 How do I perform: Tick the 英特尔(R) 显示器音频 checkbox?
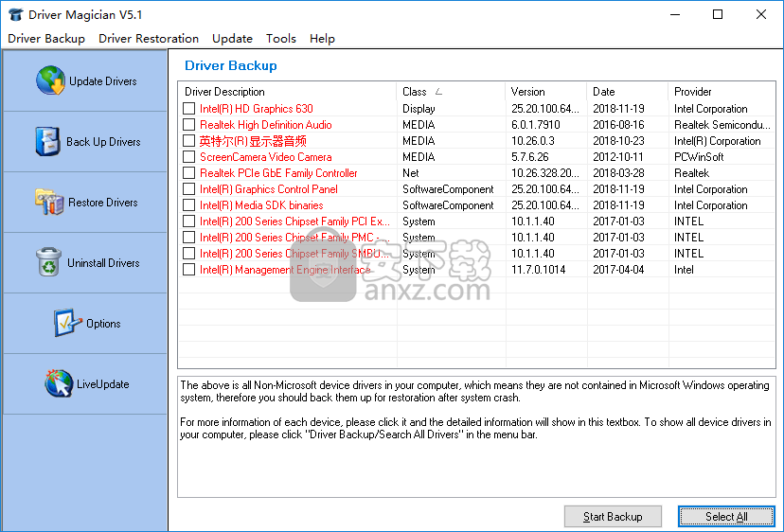click(189, 140)
